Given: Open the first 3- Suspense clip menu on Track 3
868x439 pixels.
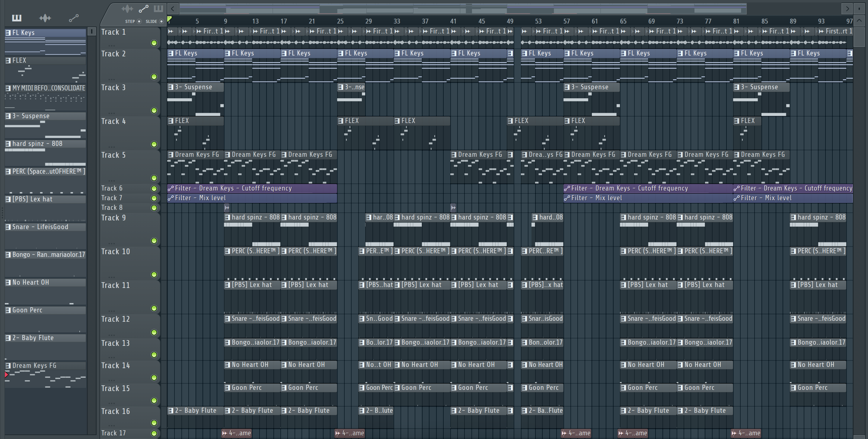Looking at the screenshot, I should 171,87.
